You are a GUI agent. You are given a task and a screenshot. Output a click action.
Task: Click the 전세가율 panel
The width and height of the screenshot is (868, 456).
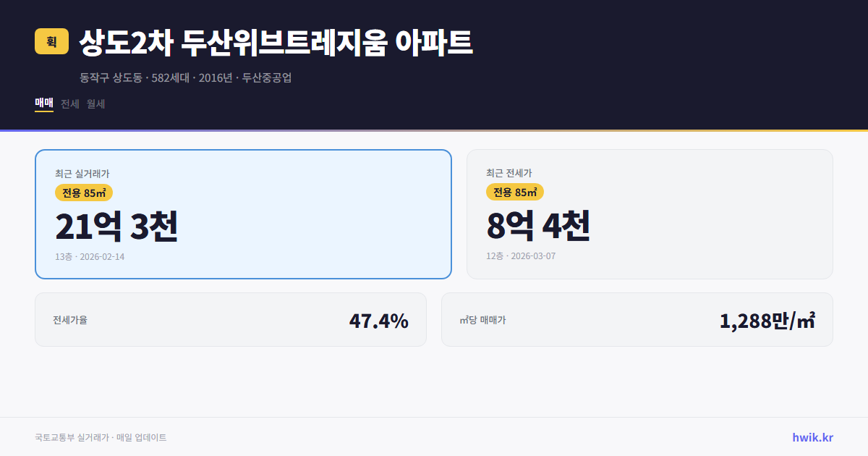[230, 319]
